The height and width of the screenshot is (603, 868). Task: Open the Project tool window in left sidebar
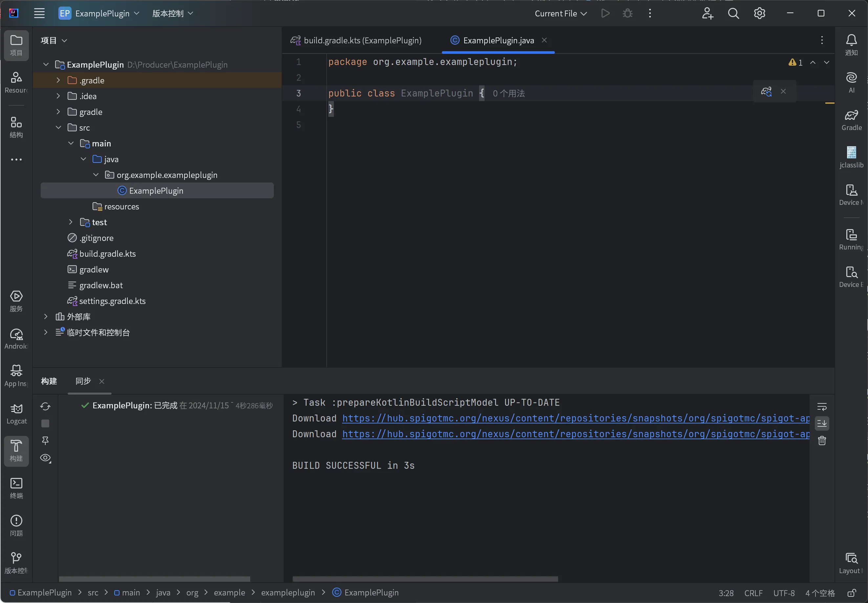click(16, 45)
